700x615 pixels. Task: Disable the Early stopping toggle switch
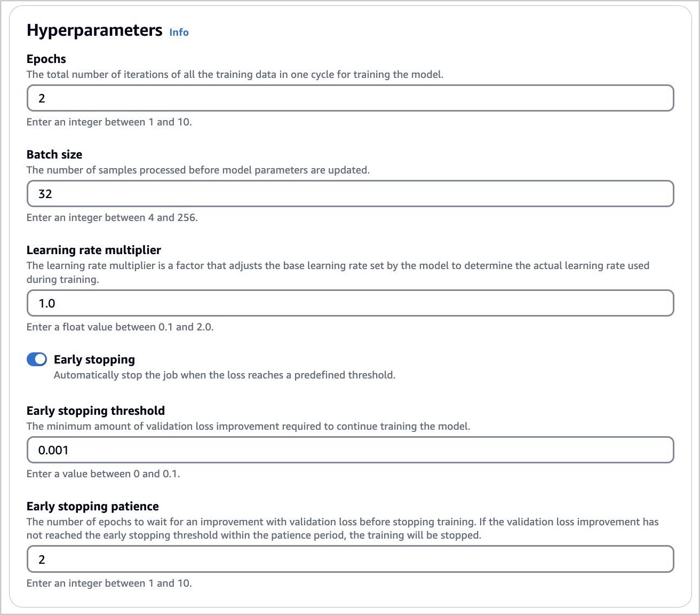coord(37,360)
